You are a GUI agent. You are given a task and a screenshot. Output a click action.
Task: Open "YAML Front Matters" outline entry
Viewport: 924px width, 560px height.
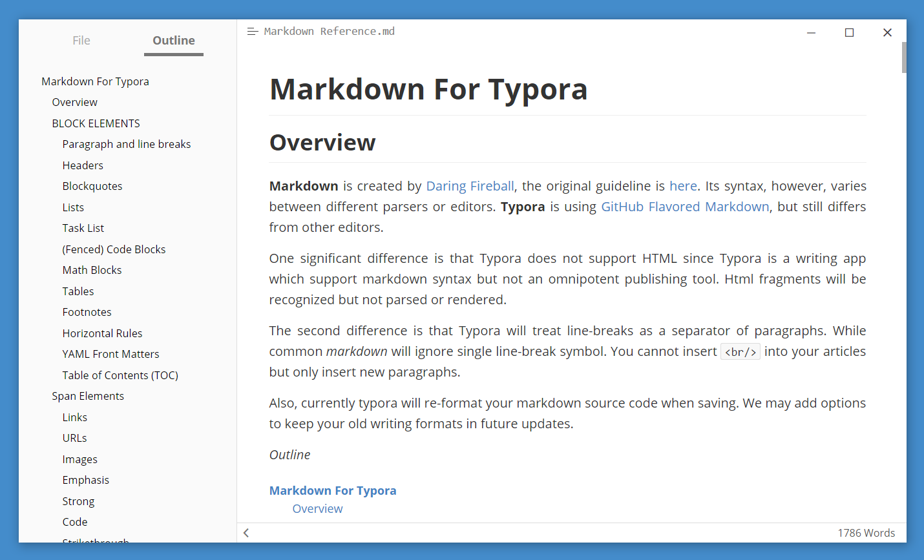pos(110,353)
